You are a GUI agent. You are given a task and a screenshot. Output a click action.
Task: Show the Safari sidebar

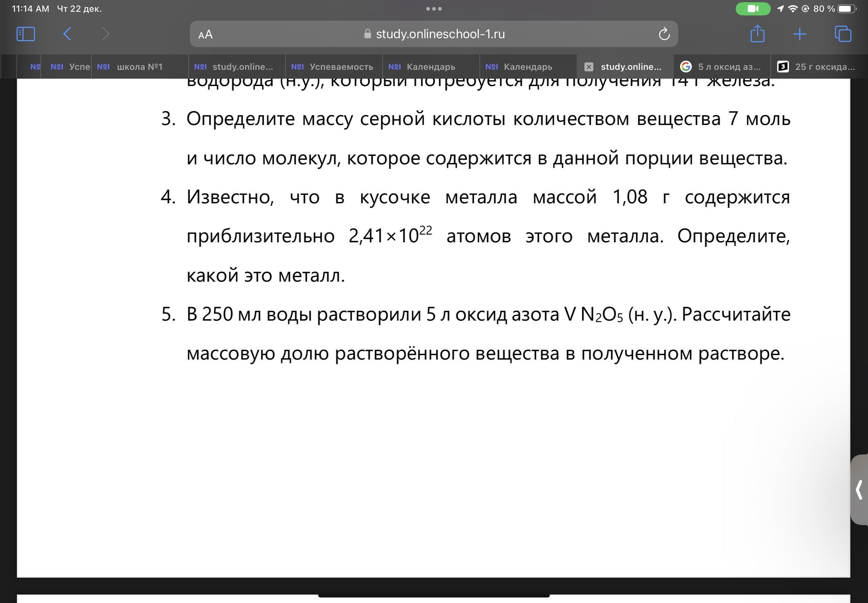coord(26,34)
